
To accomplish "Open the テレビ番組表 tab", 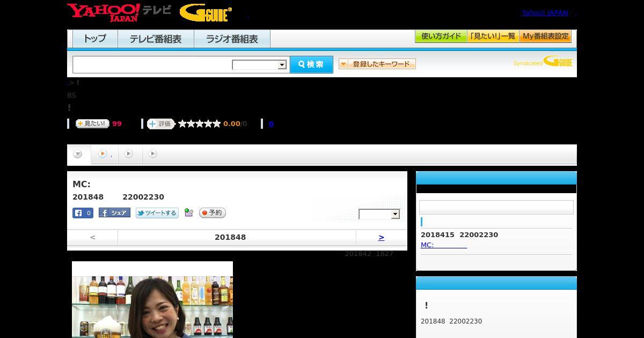I will click(156, 39).
